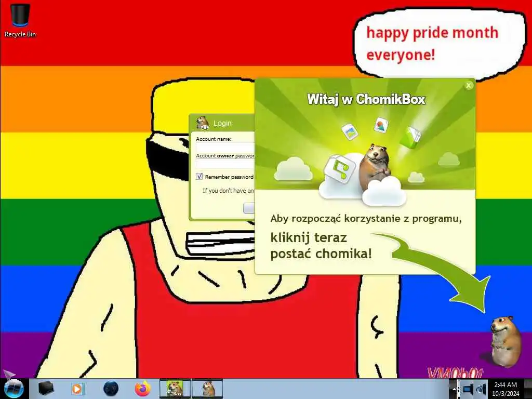532x399 pixels.
Task: Click the 'Aby rozpocząć korzystanie z programu' text
Action: pyautogui.click(x=366, y=219)
